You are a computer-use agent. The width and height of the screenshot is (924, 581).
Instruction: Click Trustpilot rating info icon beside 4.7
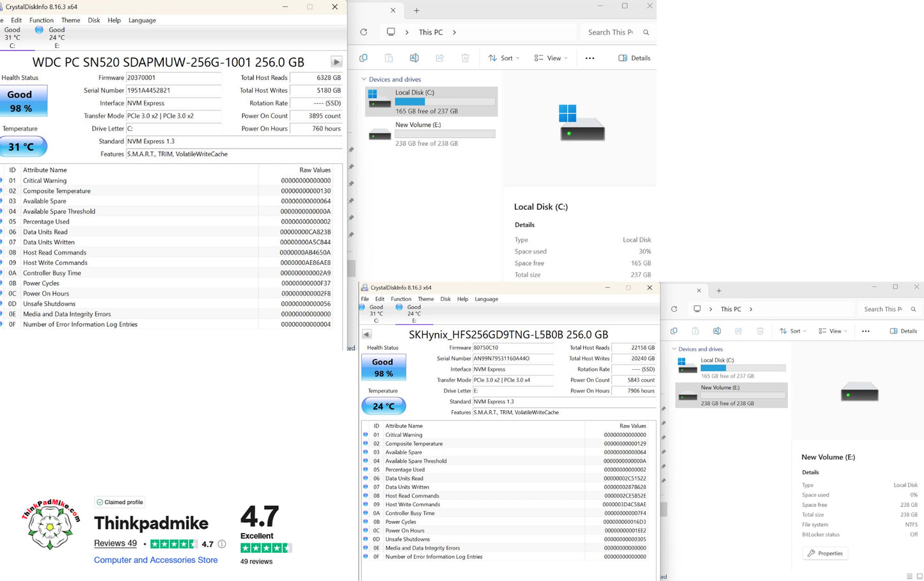coord(222,544)
